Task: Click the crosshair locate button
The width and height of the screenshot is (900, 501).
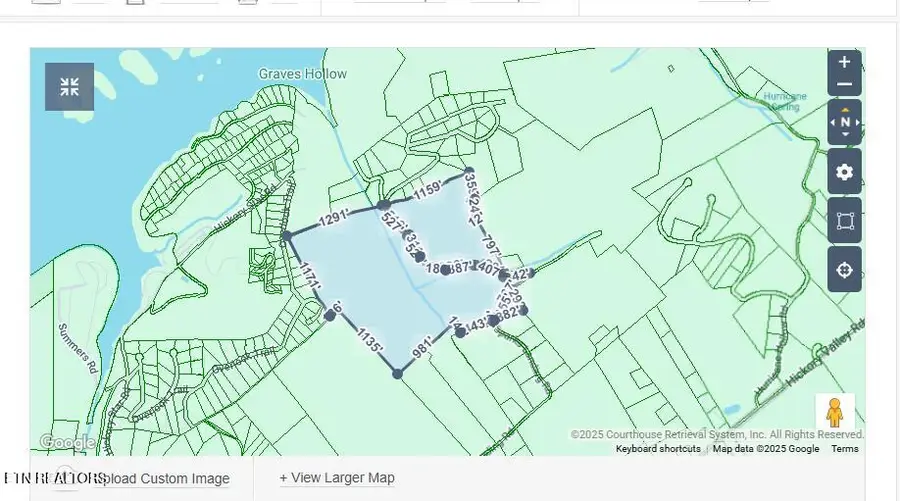Action: [x=845, y=270]
